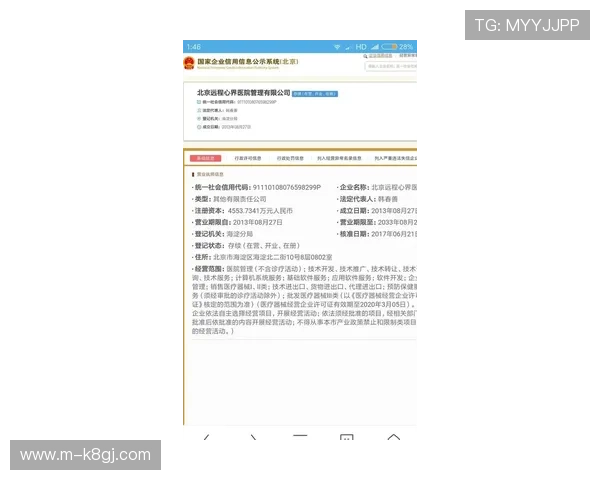Open the 列入经营异常名录信息 tab
The width and height of the screenshot is (600, 480).
(339, 158)
